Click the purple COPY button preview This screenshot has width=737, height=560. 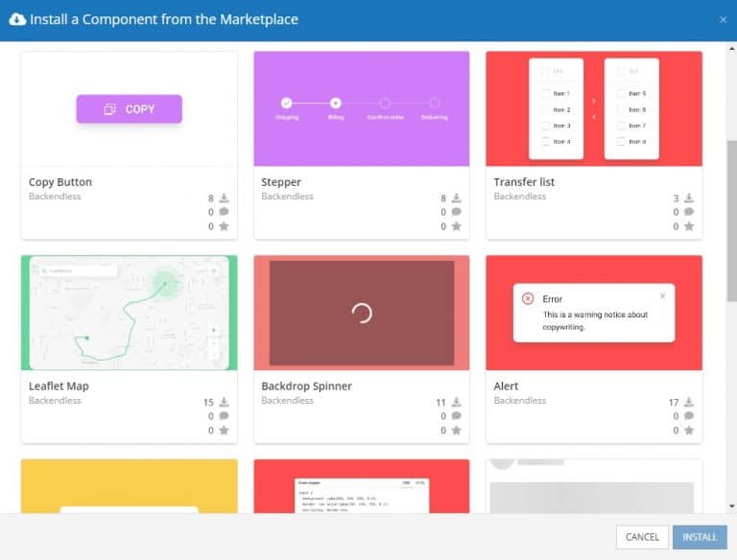point(130,109)
